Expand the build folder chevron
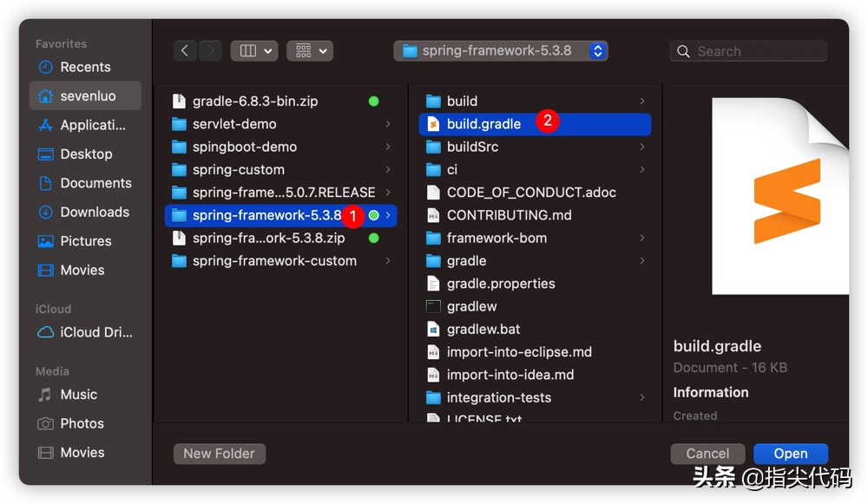This screenshot has width=868, height=504. pyautogui.click(x=642, y=101)
